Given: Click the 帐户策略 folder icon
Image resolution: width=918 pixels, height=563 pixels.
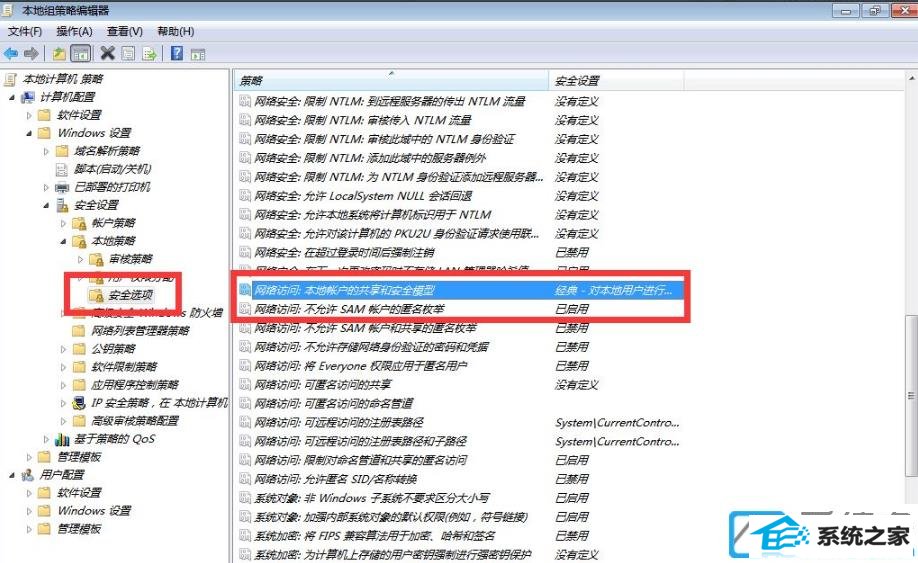Looking at the screenshot, I should coord(79,223).
